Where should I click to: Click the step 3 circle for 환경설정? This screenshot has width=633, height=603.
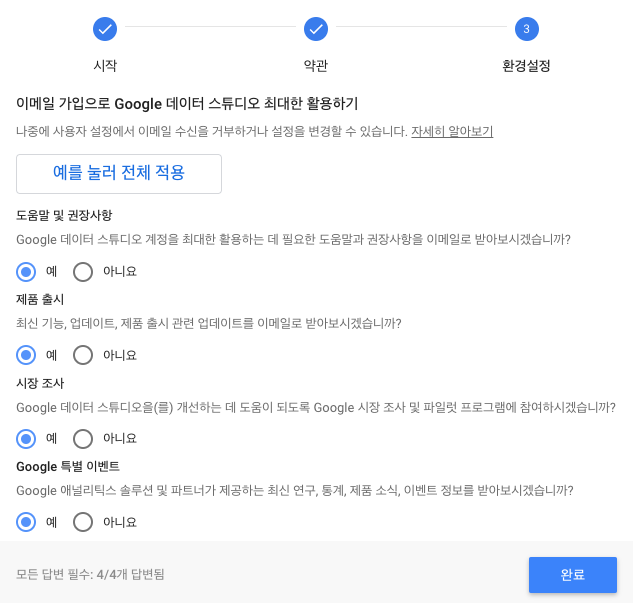(526, 29)
